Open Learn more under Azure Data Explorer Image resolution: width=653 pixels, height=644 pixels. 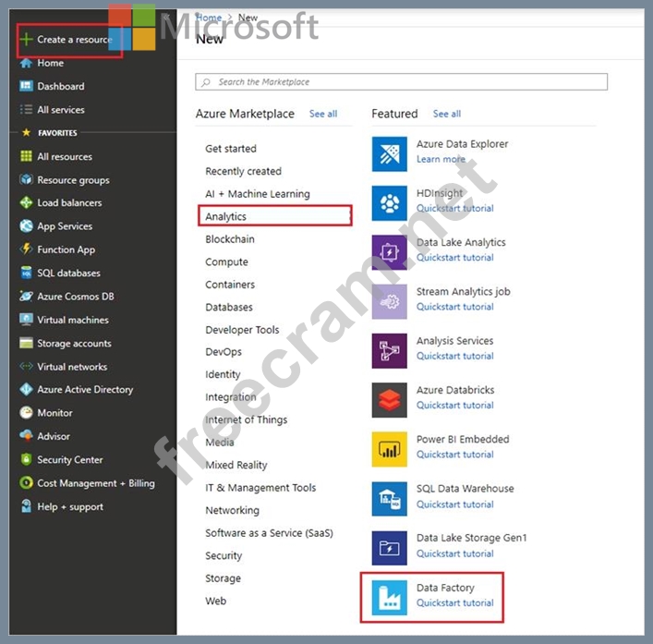click(x=441, y=159)
